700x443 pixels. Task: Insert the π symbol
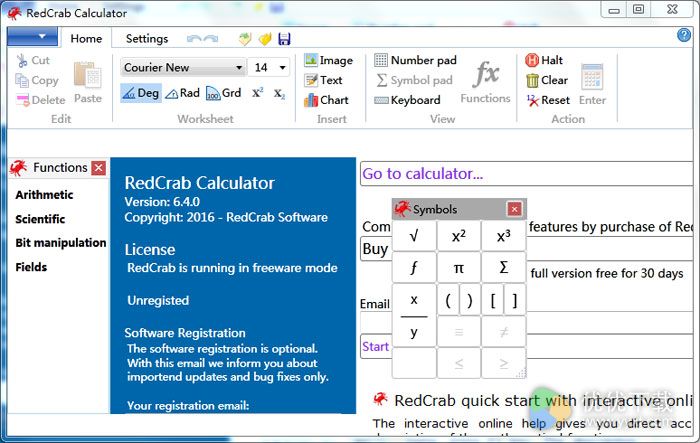tap(458, 267)
